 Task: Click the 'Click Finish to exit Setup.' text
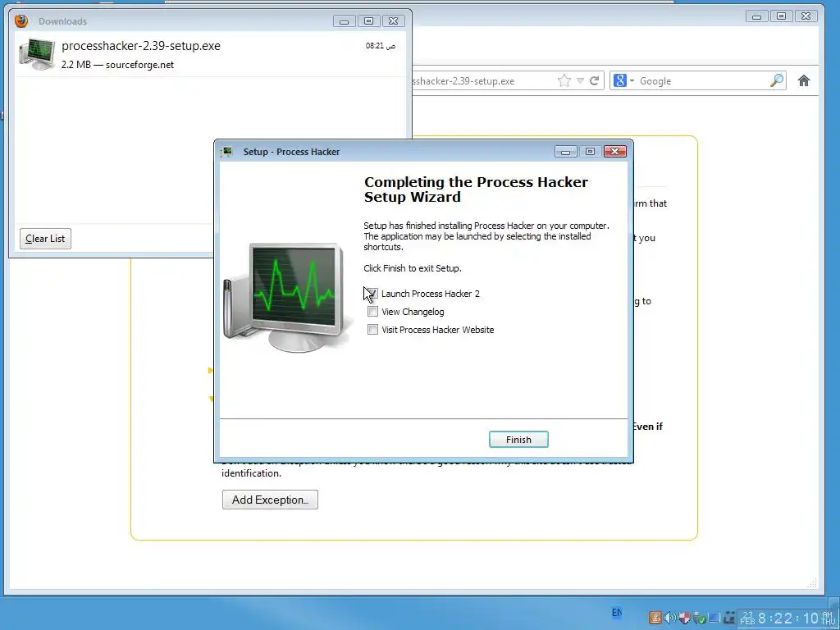pyautogui.click(x=413, y=268)
